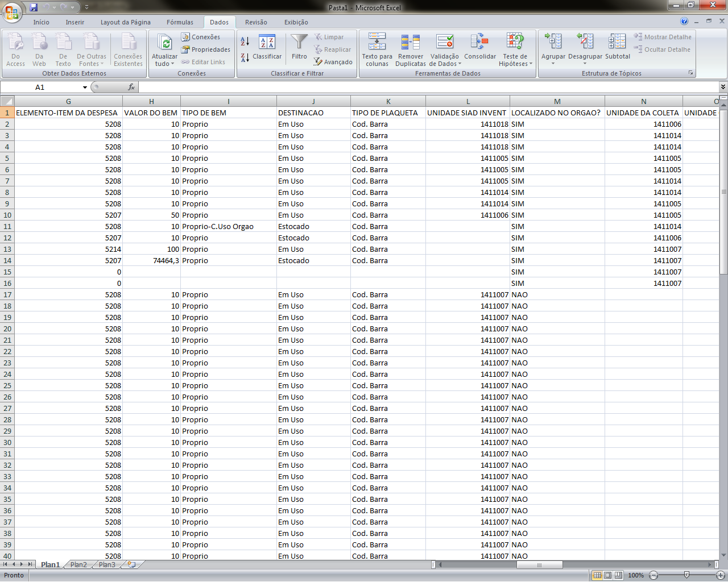Toggle the Filtro funnel
Screen dimensions: 728x582
tap(299, 47)
